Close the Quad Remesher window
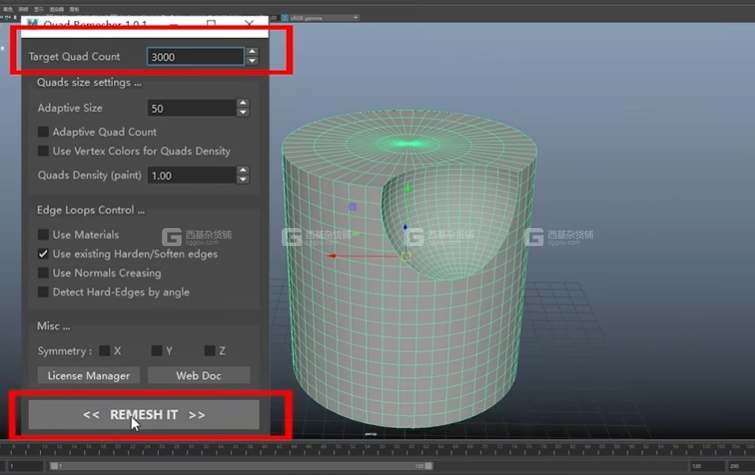Screen dimensions: 755x475 point(249,23)
